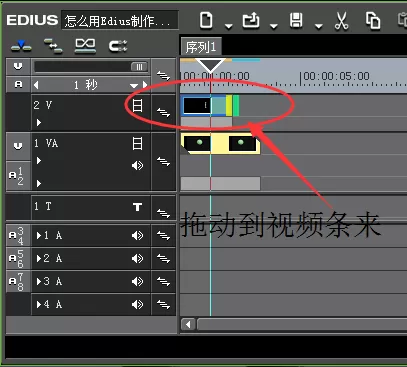Viewport: 407px width, 367px height.
Task: Toggle sync lock for 2 A track
Action: coord(163,258)
